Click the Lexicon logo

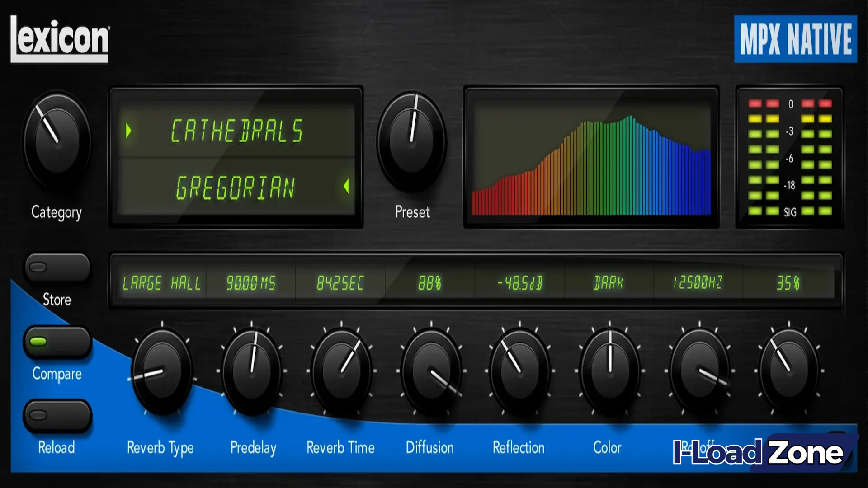pyautogui.click(x=60, y=39)
